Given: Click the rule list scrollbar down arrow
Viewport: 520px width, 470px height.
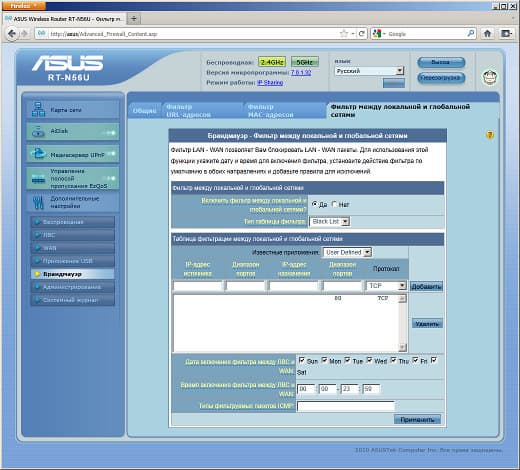Looking at the screenshot, I should 403,347.
